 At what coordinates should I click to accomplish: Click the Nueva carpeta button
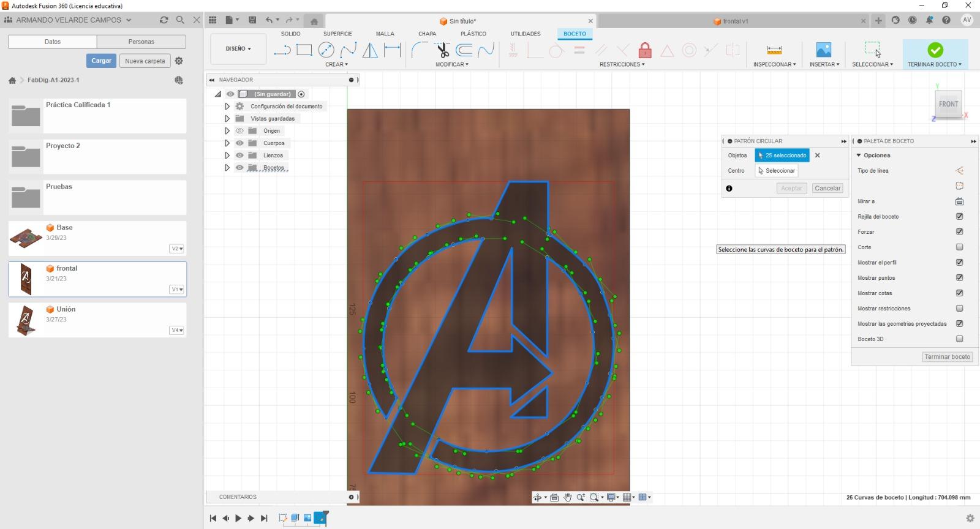[x=145, y=61]
